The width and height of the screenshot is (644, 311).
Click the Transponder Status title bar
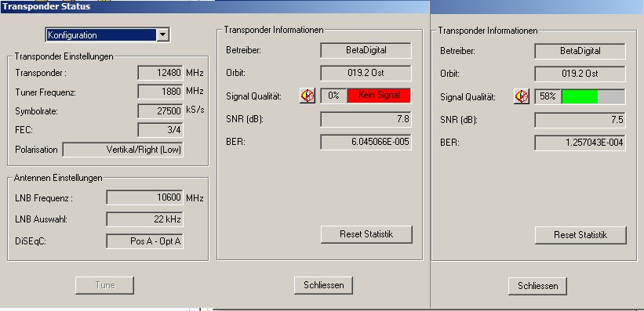tap(214, 6)
